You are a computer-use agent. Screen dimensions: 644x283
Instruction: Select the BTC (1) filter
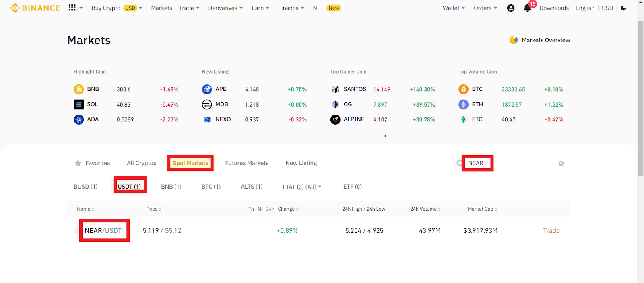click(x=211, y=187)
